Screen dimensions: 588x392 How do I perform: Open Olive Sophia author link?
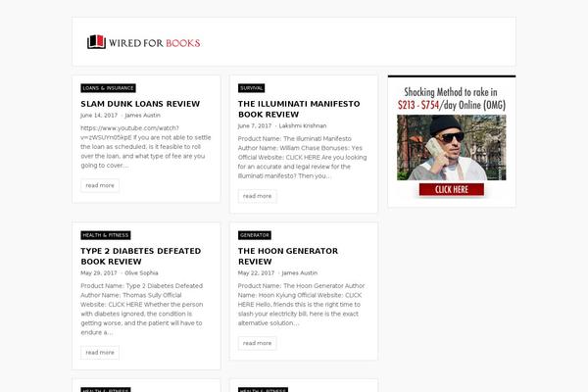tap(141, 272)
